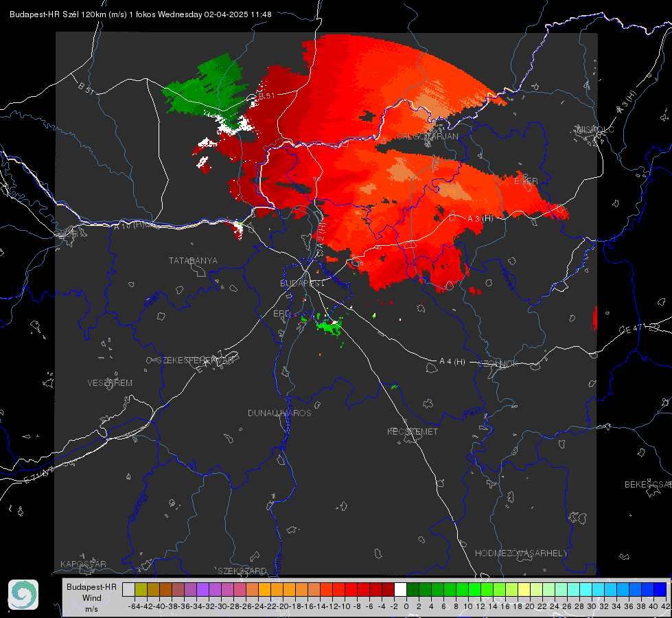The height and width of the screenshot is (618, 672).
Task: Click the ÉRD town label
Action: 281,314
